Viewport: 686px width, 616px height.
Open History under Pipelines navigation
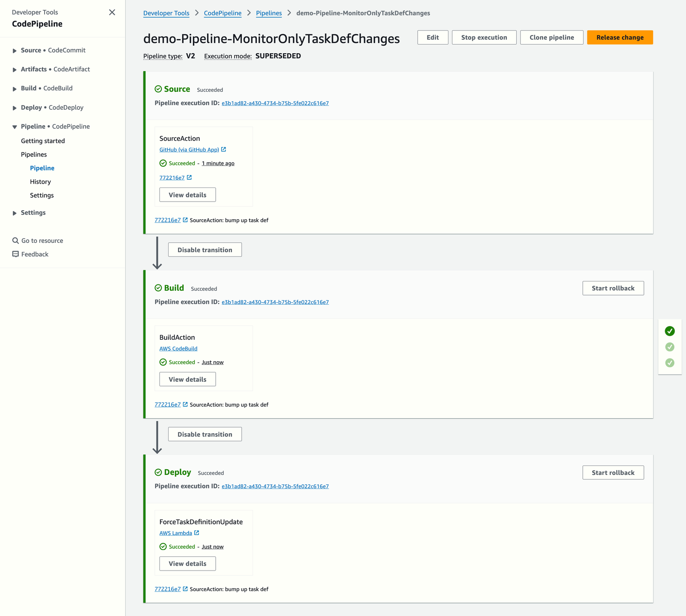coord(40,181)
